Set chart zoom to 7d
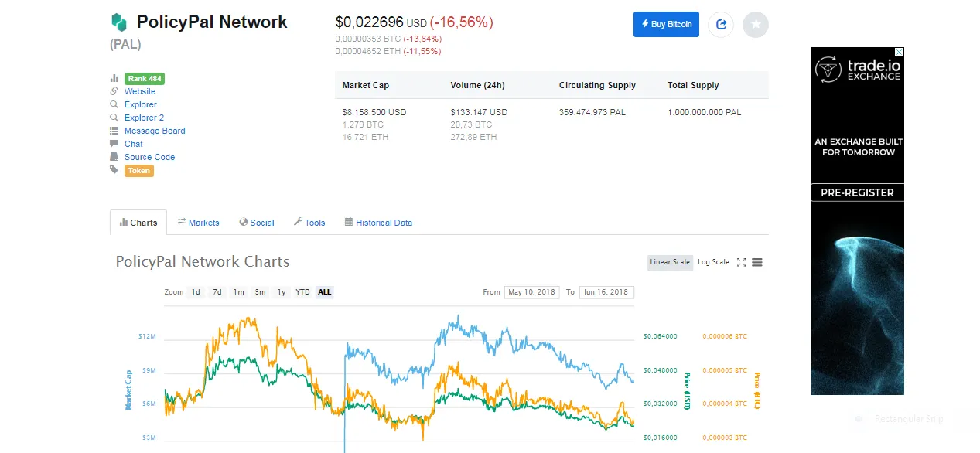The width and height of the screenshot is (980, 453). click(x=217, y=292)
